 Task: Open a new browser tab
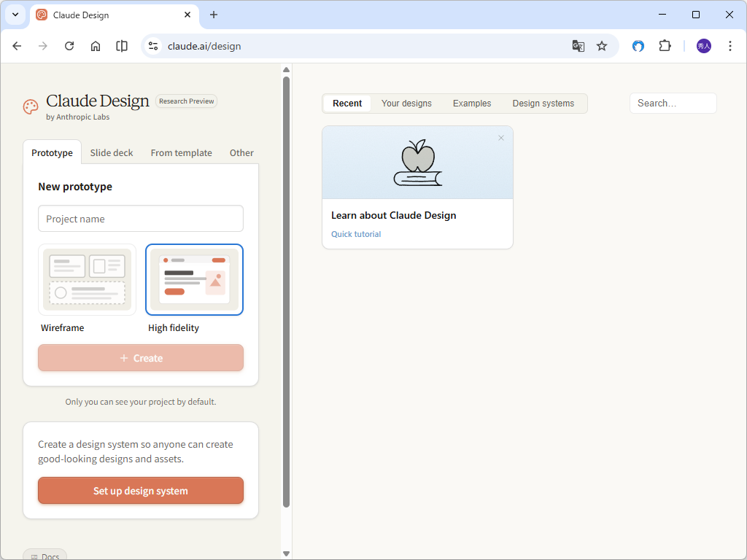point(214,15)
